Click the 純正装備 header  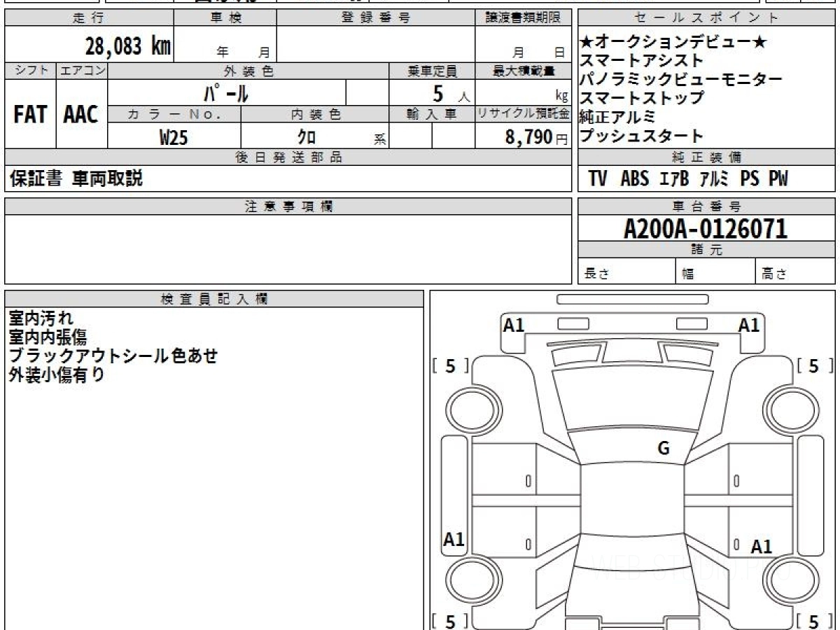click(707, 157)
